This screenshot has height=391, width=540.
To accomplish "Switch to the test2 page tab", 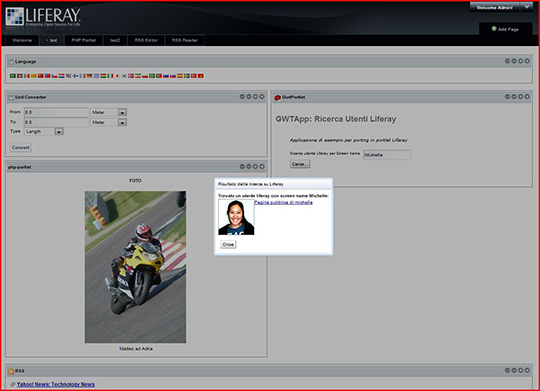I will point(115,40).
